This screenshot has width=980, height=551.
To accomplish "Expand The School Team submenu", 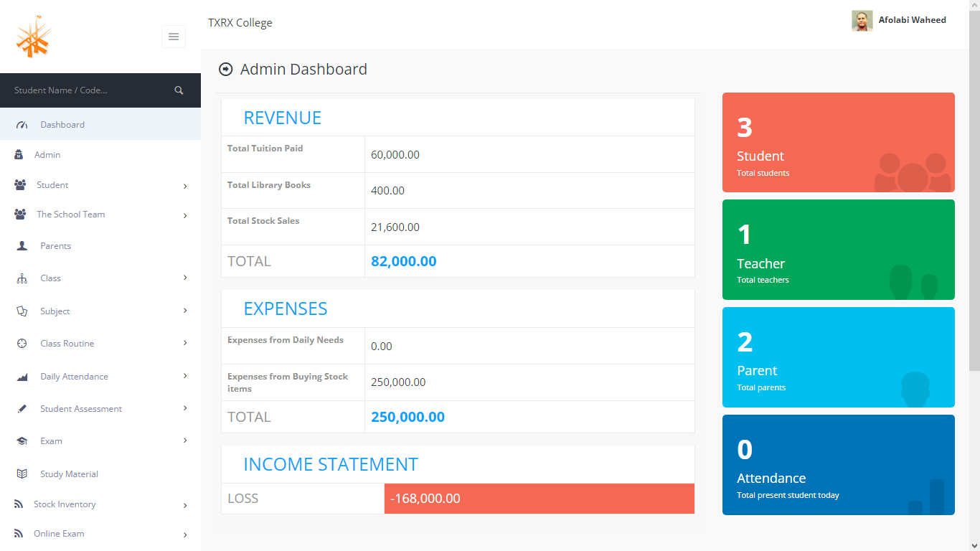I will click(185, 215).
